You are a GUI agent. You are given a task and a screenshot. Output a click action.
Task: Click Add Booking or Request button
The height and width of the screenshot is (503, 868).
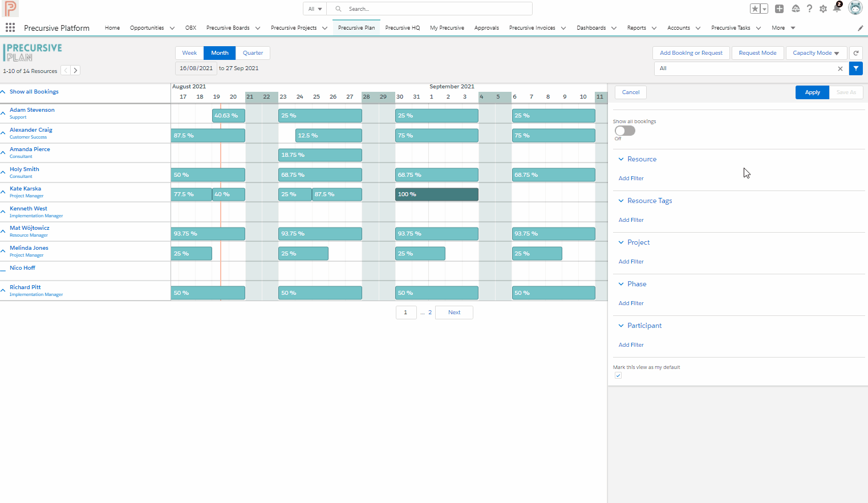click(691, 53)
